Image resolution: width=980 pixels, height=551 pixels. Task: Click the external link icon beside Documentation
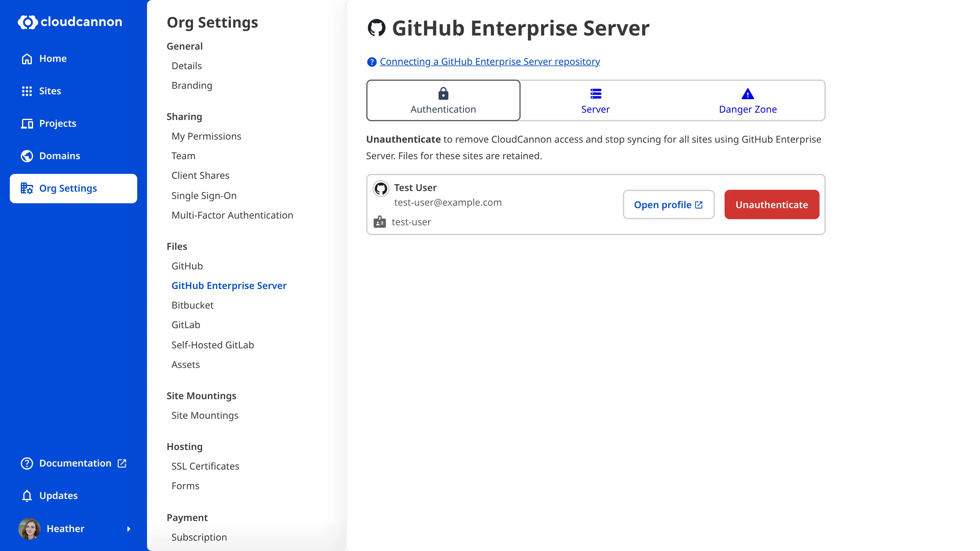122,463
